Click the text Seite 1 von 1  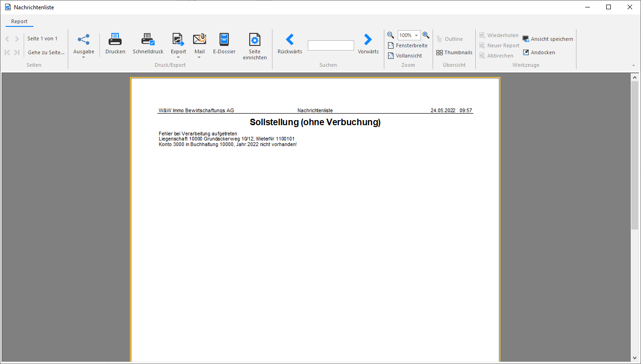(x=43, y=38)
